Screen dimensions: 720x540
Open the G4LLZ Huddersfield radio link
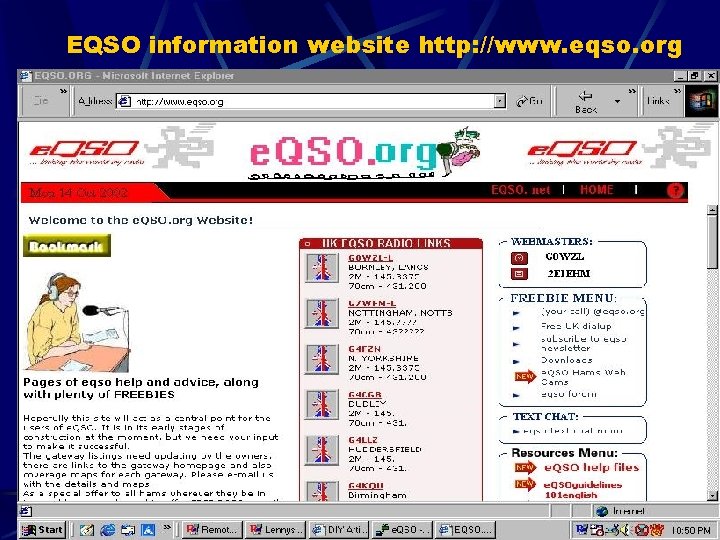(x=362, y=440)
